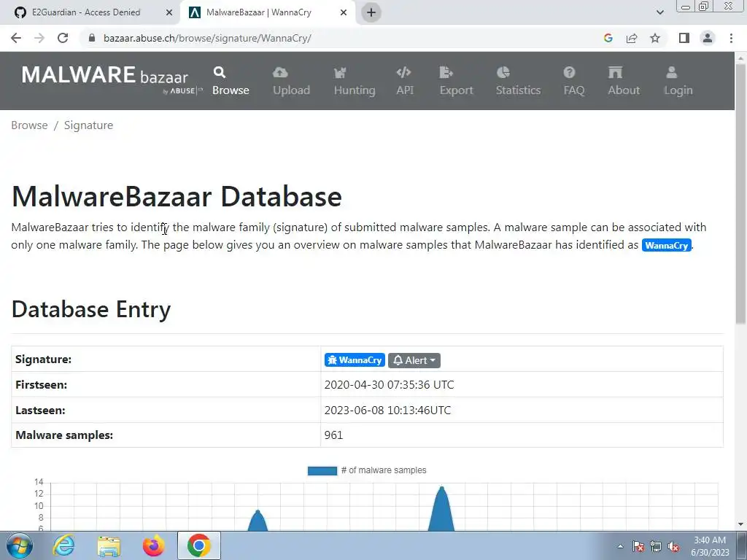The width and height of the screenshot is (747, 560).
Task: Click Signature breadcrumb link
Action: pyautogui.click(x=88, y=125)
